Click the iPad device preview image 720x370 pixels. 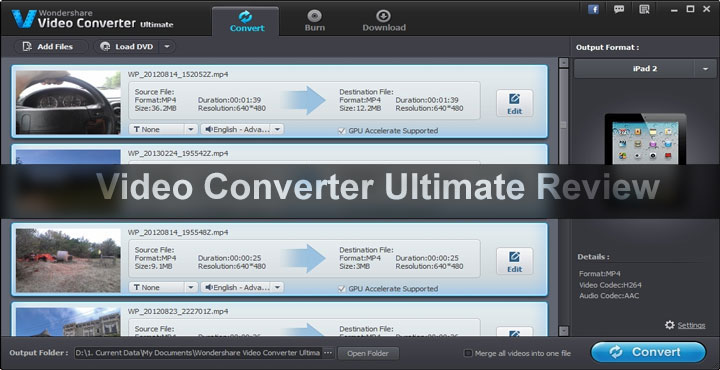[x=645, y=139]
